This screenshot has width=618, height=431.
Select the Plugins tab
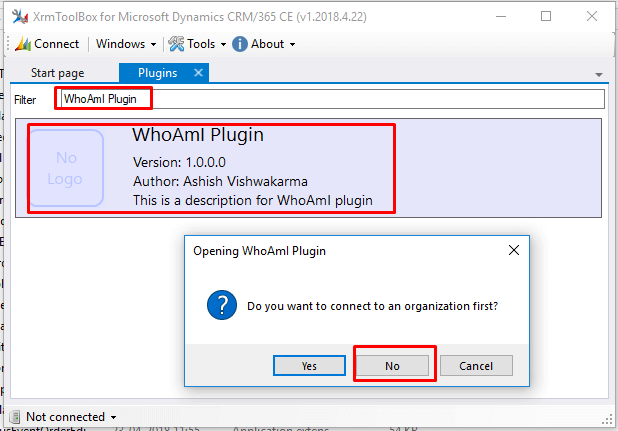(157, 73)
